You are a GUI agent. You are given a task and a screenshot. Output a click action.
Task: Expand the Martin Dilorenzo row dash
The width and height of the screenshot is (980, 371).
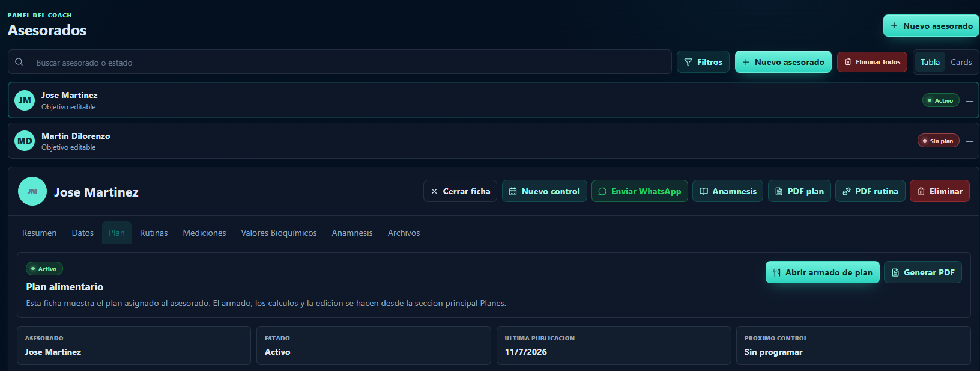point(969,141)
